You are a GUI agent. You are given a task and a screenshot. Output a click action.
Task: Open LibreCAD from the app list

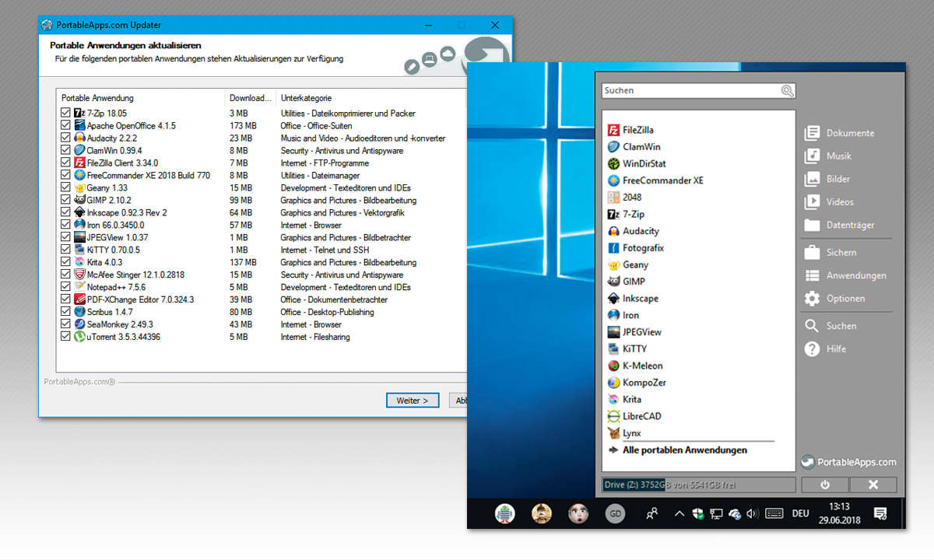(x=634, y=416)
